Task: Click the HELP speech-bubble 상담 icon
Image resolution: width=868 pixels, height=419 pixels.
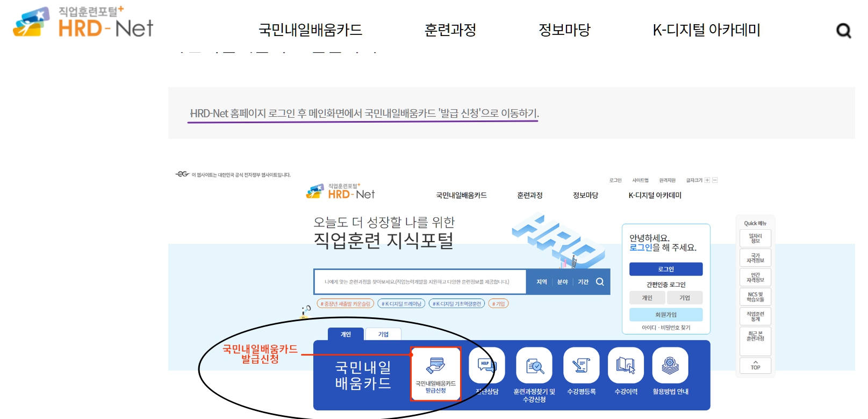Action: click(x=487, y=366)
